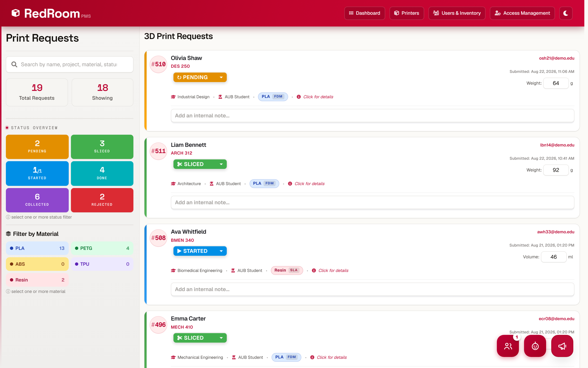588x368 pixels.
Task: Select the PETG material filter
Action: coord(102,248)
